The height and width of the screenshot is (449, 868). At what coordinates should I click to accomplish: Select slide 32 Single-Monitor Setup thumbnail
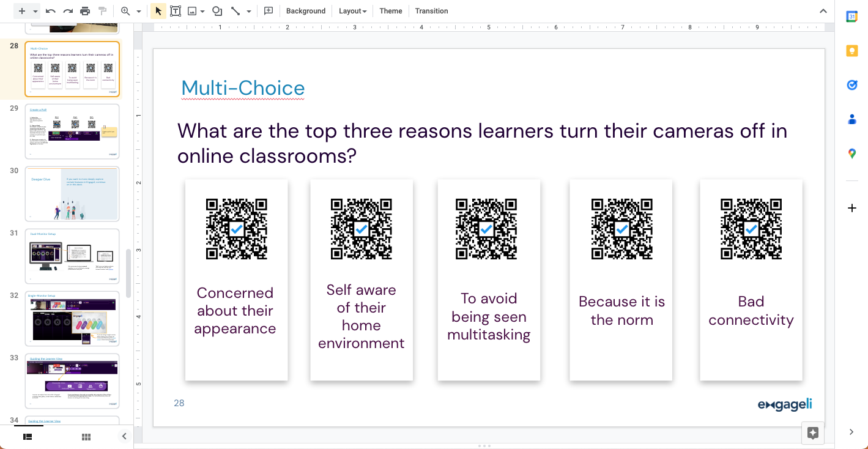coord(72,319)
